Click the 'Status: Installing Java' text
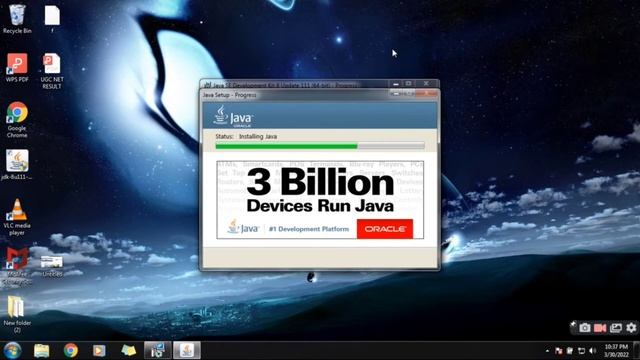Image resolution: width=640 pixels, height=360 pixels. tap(246, 136)
